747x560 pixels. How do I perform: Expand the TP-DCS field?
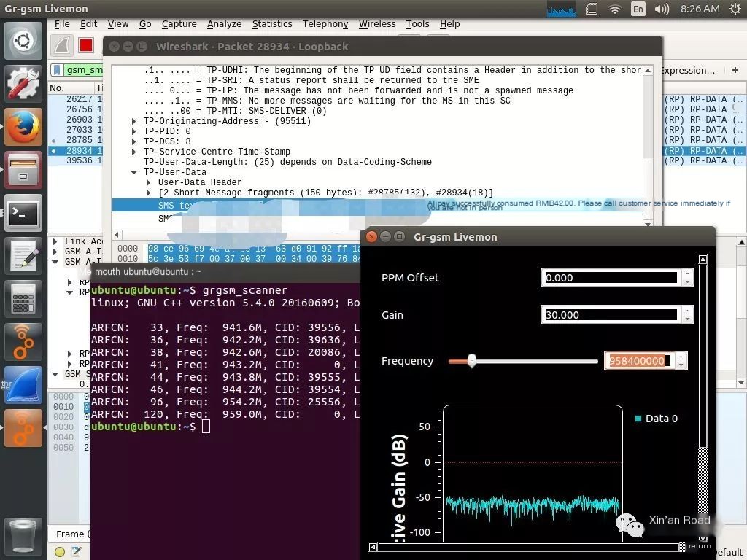click(134, 141)
